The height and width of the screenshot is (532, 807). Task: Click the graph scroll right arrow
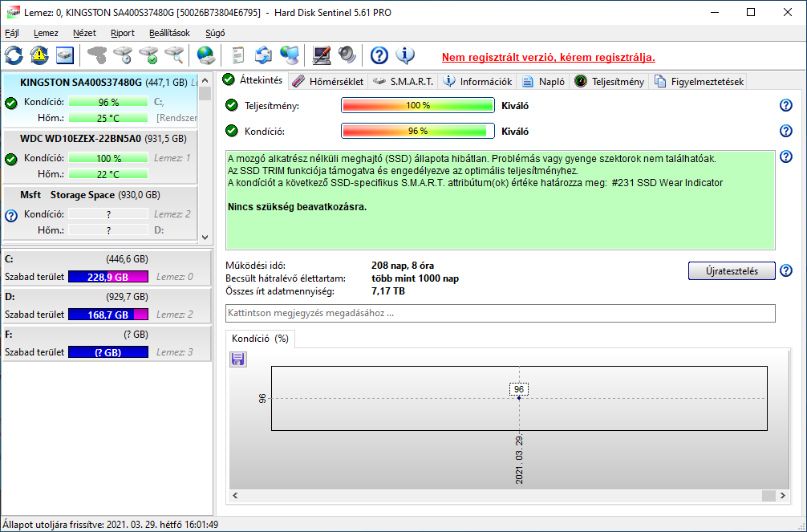(783, 495)
